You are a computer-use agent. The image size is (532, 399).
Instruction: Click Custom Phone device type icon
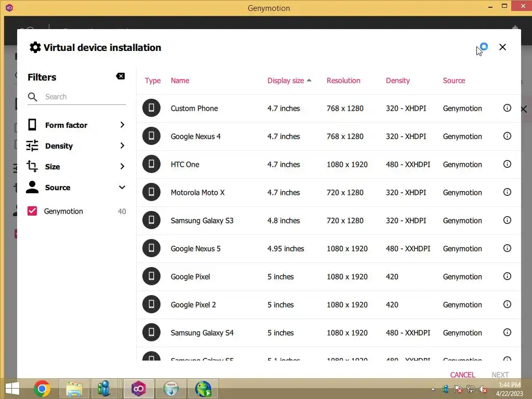(x=151, y=108)
